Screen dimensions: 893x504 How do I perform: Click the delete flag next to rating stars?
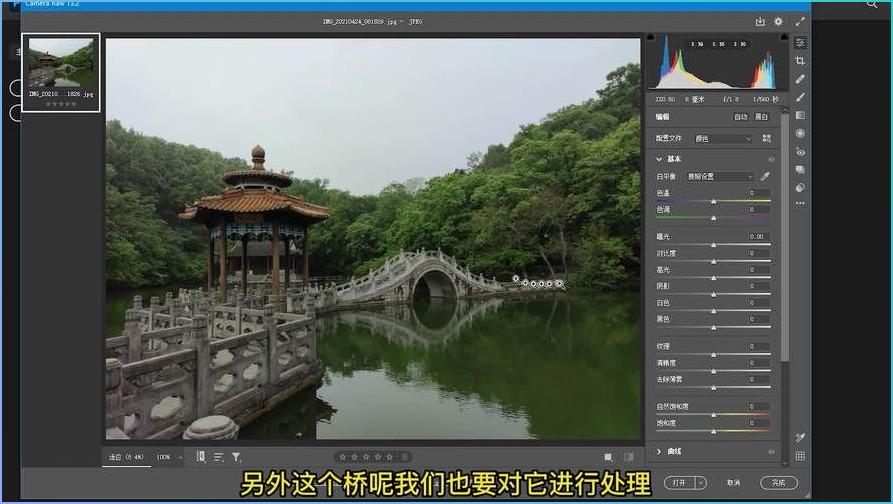[x=405, y=457]
